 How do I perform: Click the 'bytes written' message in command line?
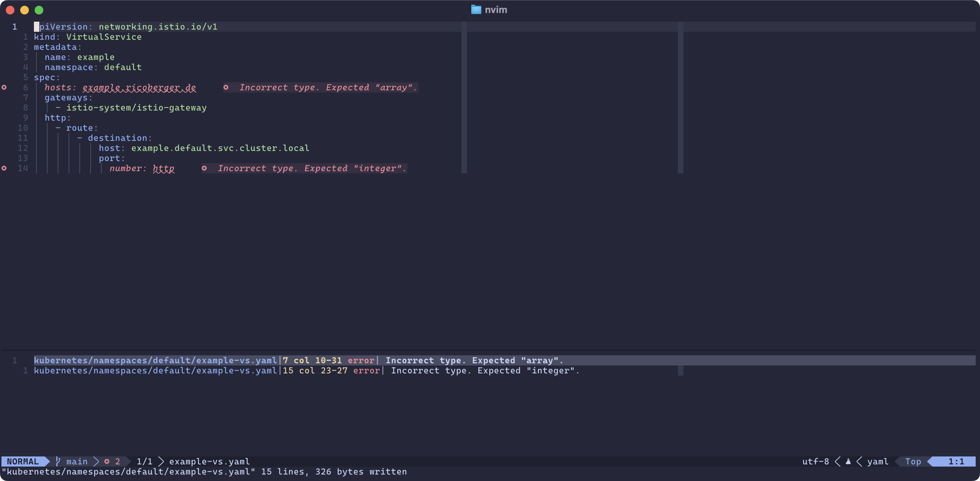(x=372, y=472)
